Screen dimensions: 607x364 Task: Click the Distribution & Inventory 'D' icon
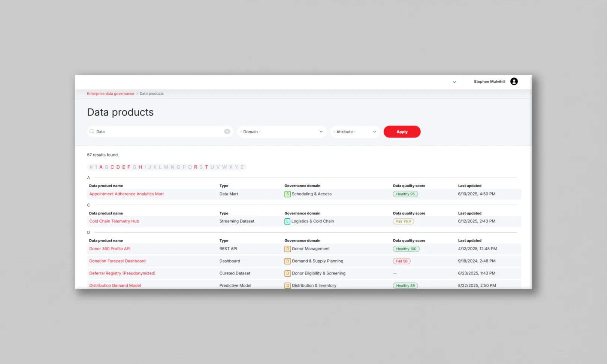[x=287, y=285]
